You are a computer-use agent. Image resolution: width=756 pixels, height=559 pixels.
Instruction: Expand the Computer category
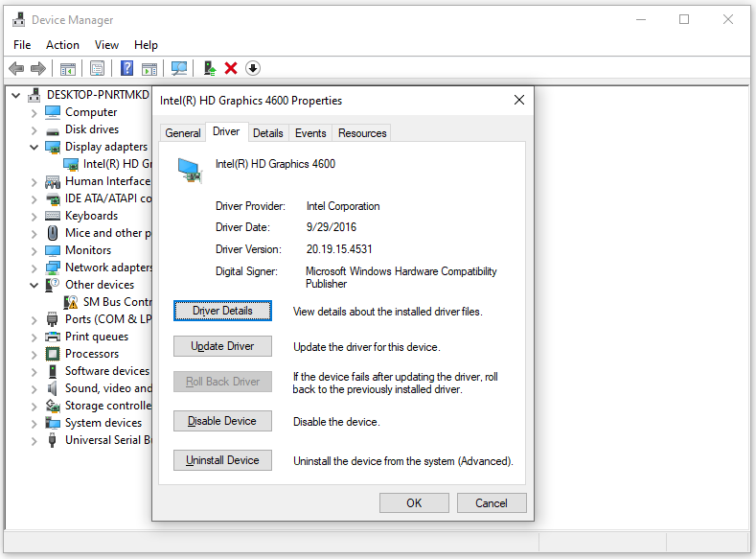(34, 113)
